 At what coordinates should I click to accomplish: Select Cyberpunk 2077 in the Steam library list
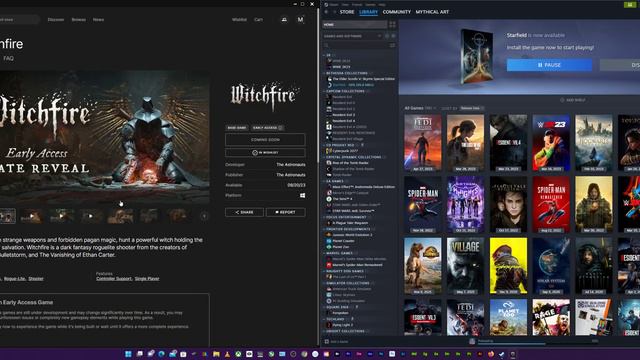[x=346, y=151]
